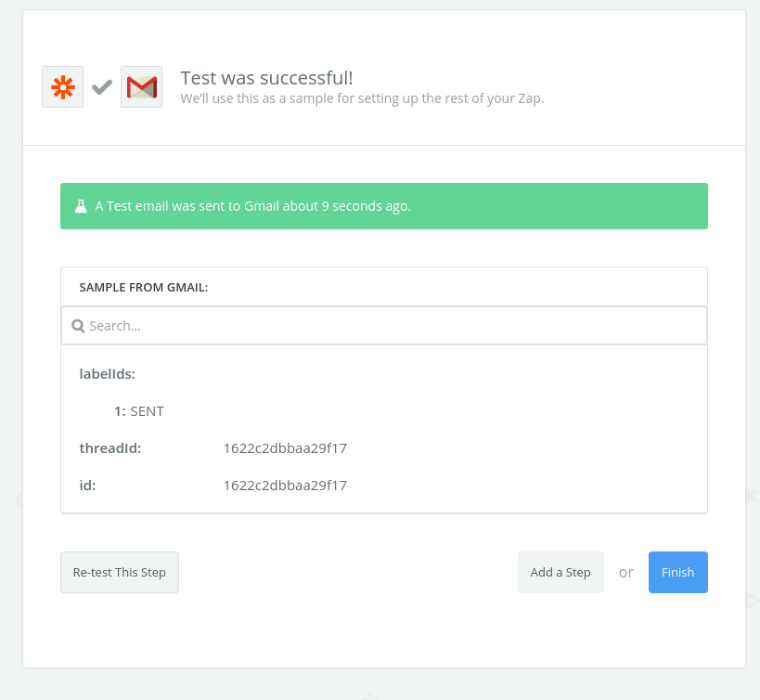Select the id field label
The image size is (760, 700).
(x=87, y=486)
